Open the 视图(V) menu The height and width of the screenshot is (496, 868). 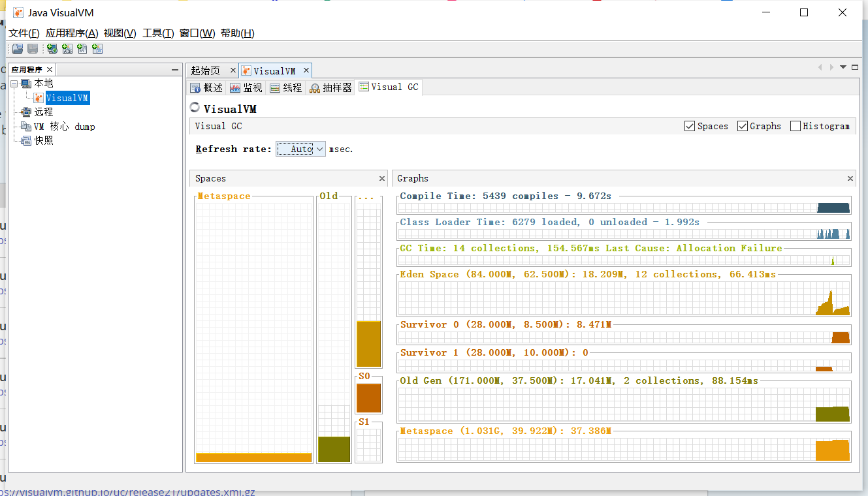coord(120,33)
